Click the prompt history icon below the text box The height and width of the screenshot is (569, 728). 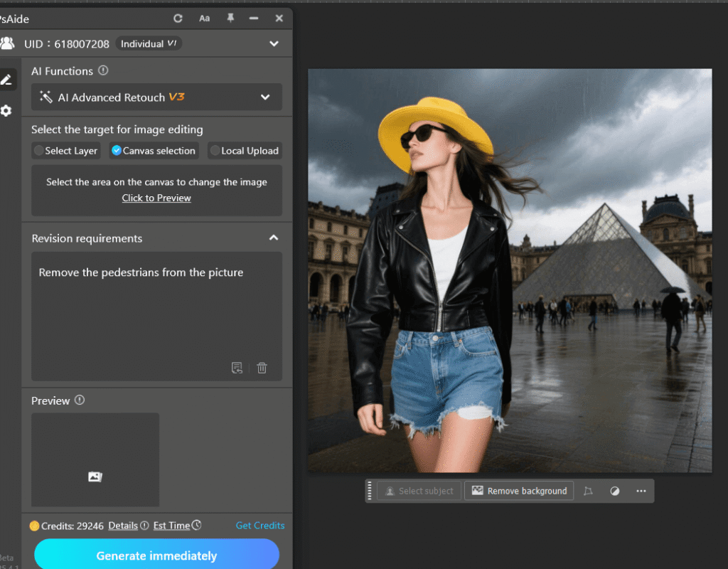tap(237, 368)
